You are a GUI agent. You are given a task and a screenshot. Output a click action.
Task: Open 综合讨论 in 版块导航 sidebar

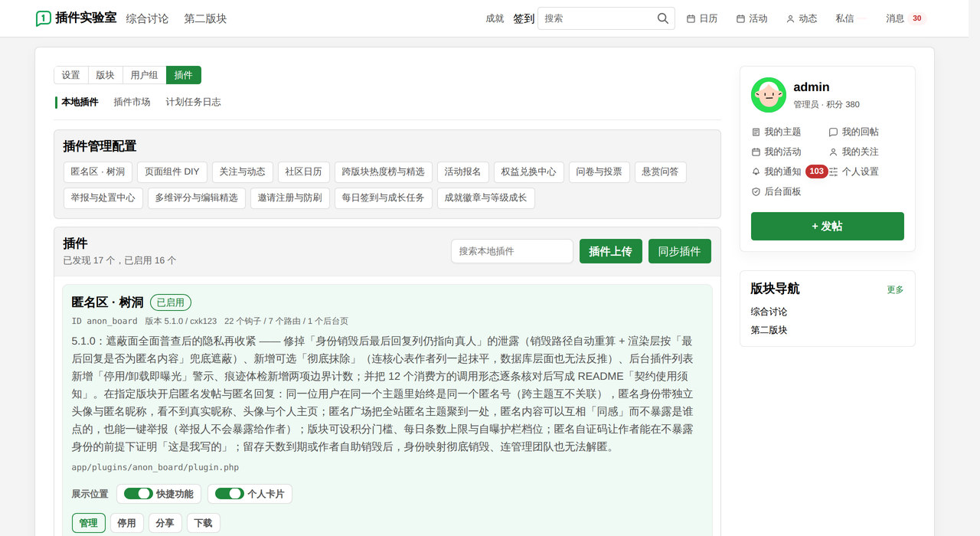pos(769,312)
